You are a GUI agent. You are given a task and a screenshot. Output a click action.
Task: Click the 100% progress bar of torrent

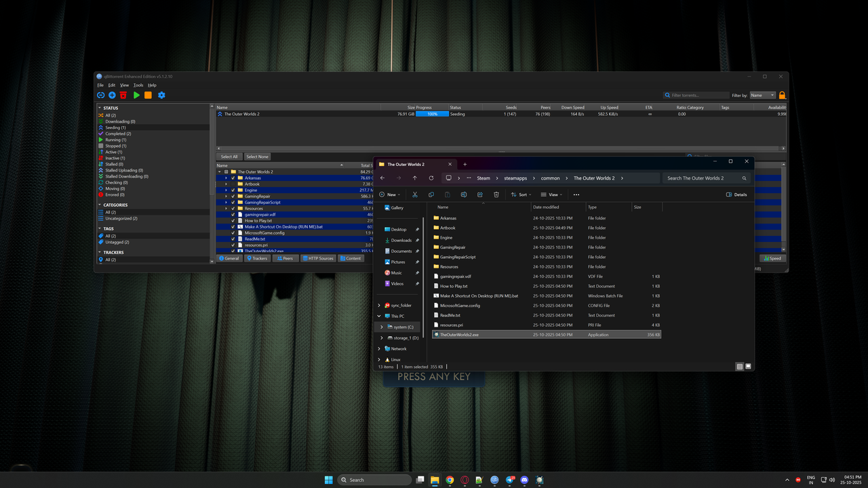(x=432, y=114)
